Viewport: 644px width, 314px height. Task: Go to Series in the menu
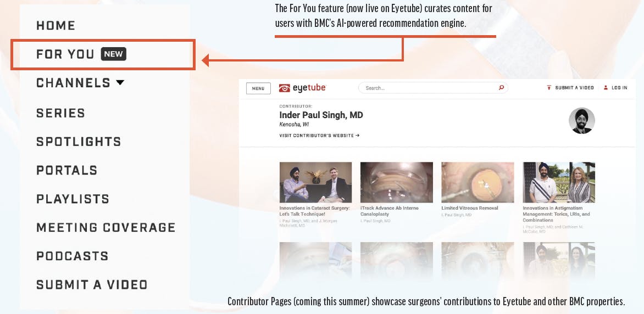pyautogui.click(x=61, y=113)
